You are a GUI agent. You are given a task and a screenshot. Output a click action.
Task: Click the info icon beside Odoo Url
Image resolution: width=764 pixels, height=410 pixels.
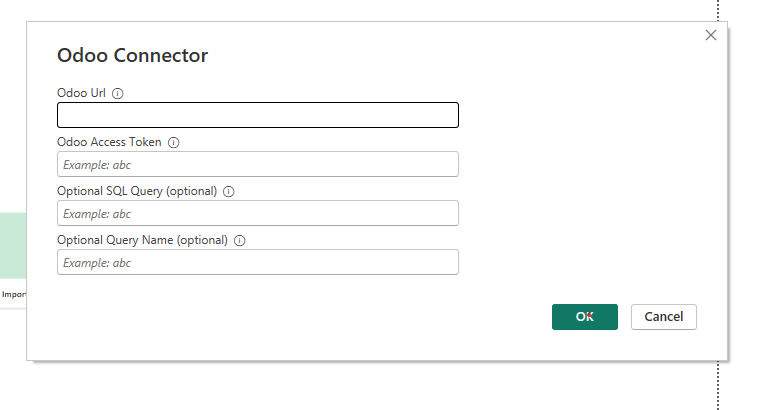(118, 93)
